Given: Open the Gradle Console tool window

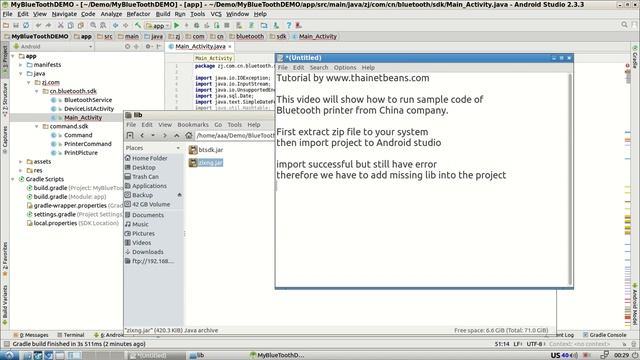Looking at the screenshot, I should coord(604,335).
